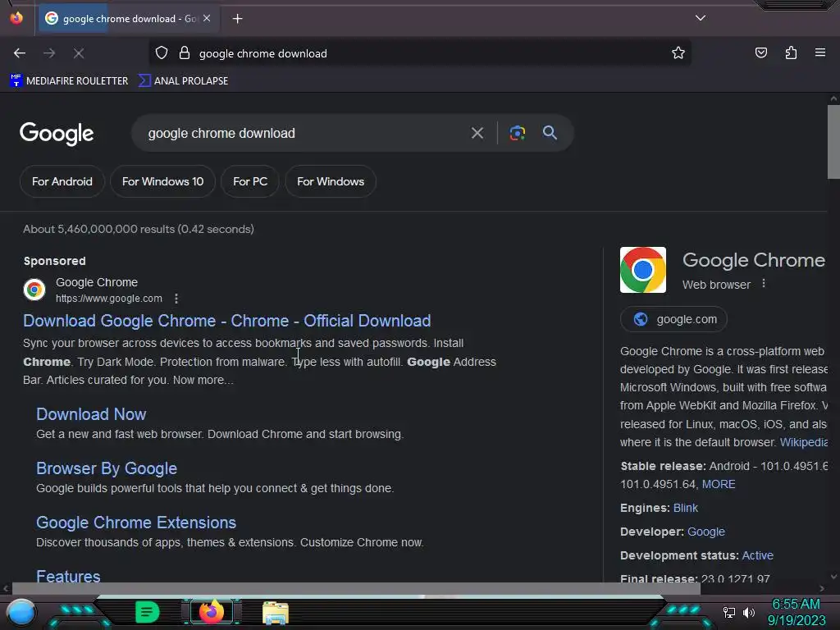Open the Browser By Google sitelink

[107, 468]
